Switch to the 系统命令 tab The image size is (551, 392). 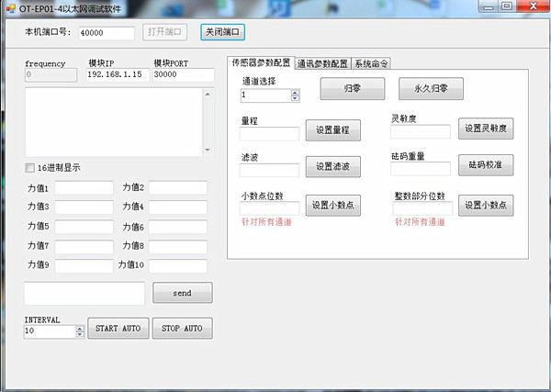tap(371, 63)
